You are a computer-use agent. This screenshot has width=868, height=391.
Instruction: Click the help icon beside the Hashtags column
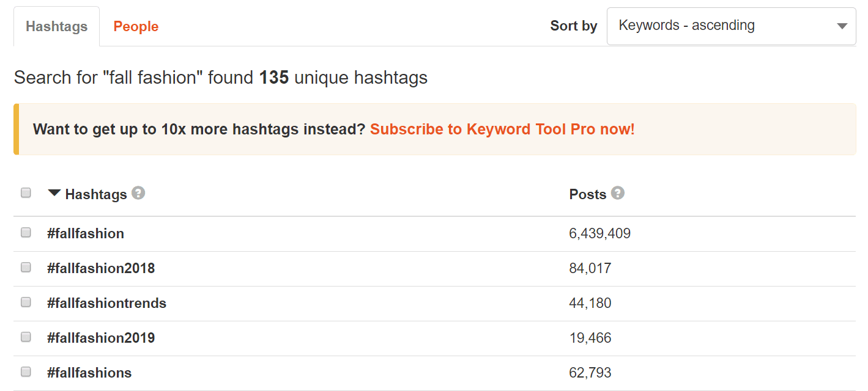point(139,193)
